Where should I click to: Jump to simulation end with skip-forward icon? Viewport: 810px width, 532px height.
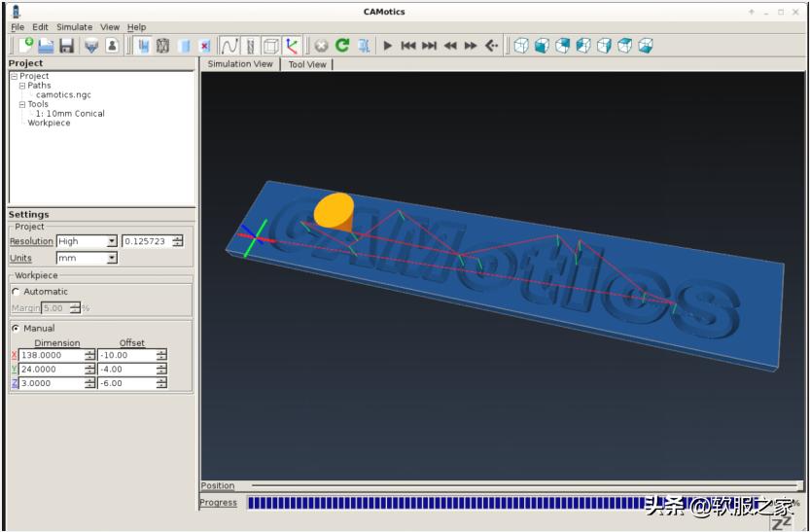coord(429,46)
